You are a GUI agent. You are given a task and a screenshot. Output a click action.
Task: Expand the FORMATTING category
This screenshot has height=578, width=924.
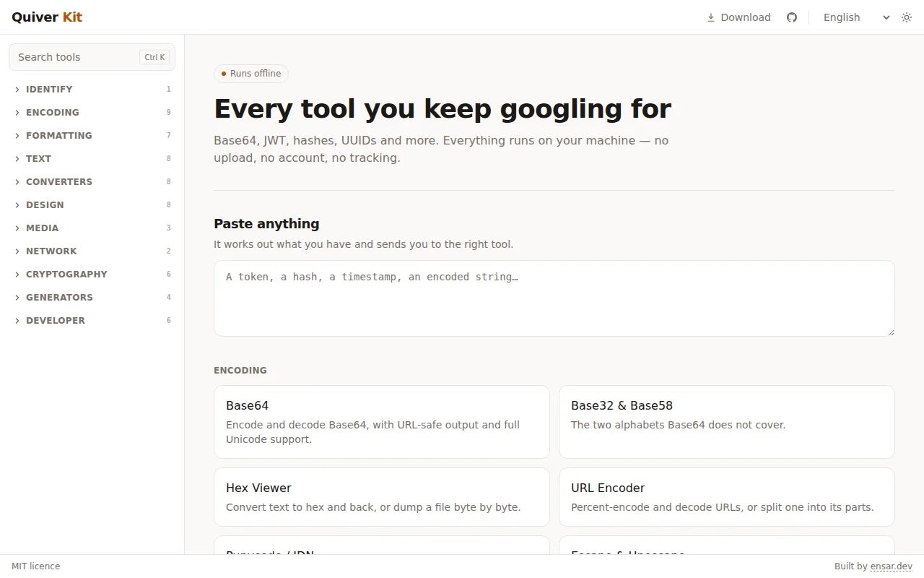click(x=92, y=135)
